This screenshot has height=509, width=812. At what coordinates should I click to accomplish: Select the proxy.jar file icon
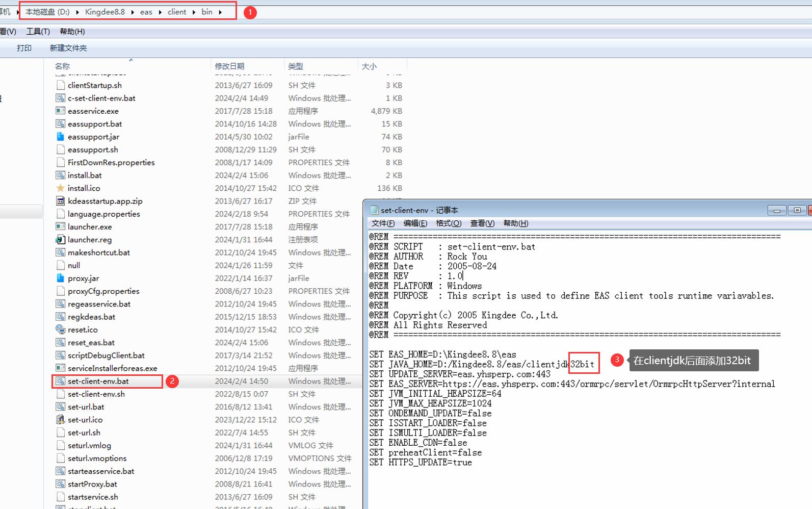click(61, 278)
